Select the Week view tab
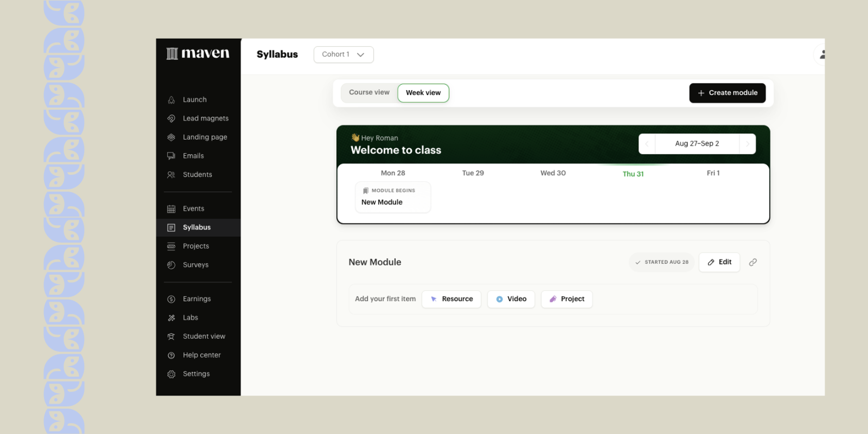Viewport: 868px width, 434px height. (423, 93)
